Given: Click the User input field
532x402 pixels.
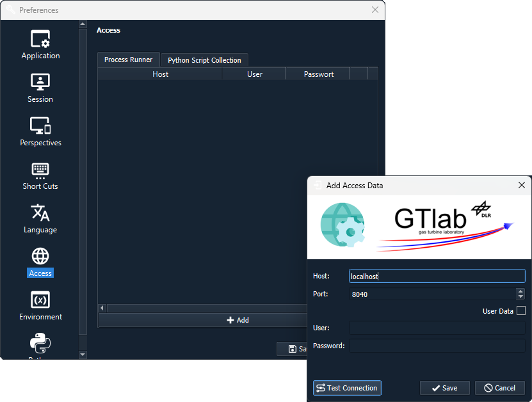Looking at the screenshot, I should 437,328.
